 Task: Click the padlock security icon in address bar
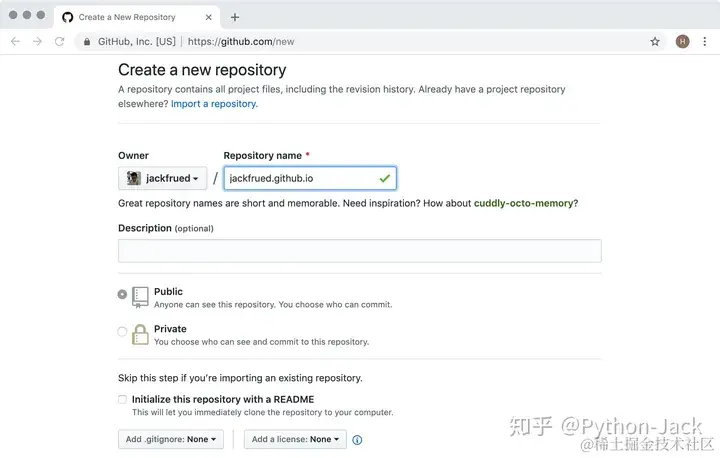[87, 42]
